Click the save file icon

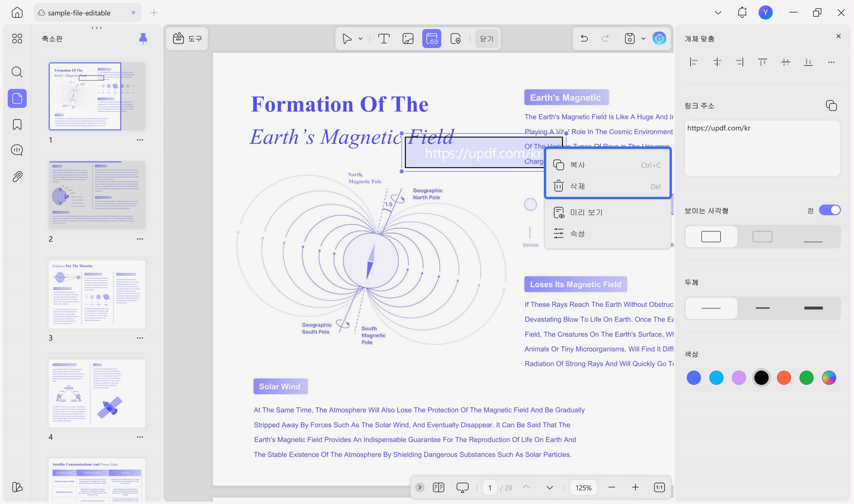pos(629,38)
